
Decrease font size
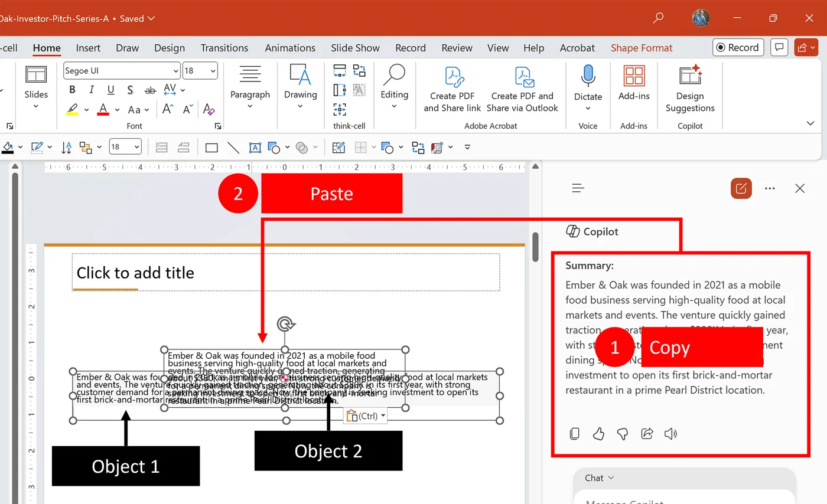pos(188,110)
